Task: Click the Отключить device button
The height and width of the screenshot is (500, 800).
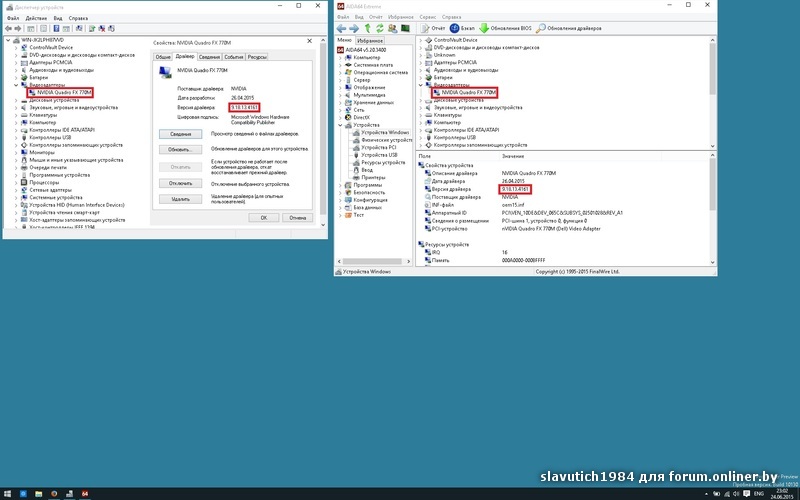Action: pyautogui.click(x=180, y=183)
